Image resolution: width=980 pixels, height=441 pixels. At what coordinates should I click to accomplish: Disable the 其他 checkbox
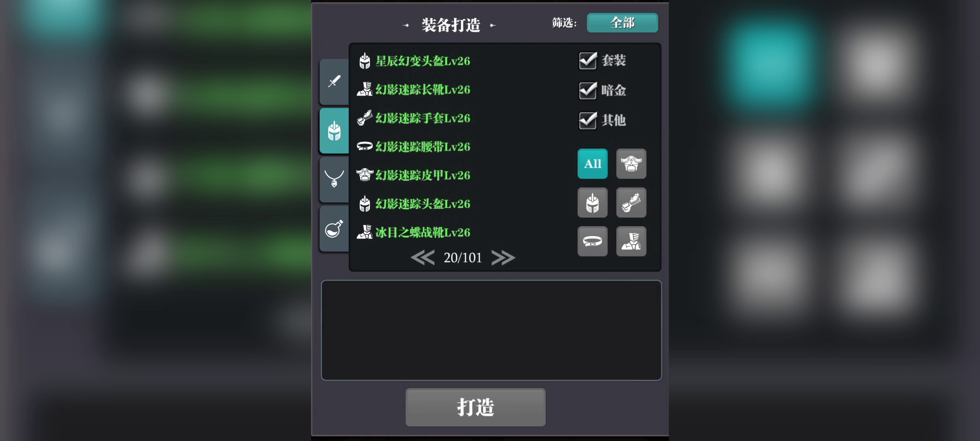pyautogui.click(x=588, y=120)
